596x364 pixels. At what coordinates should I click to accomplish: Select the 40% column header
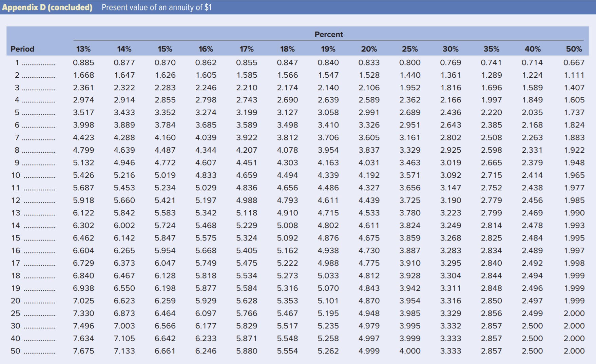pyautogui.click(x=533, y=49)
